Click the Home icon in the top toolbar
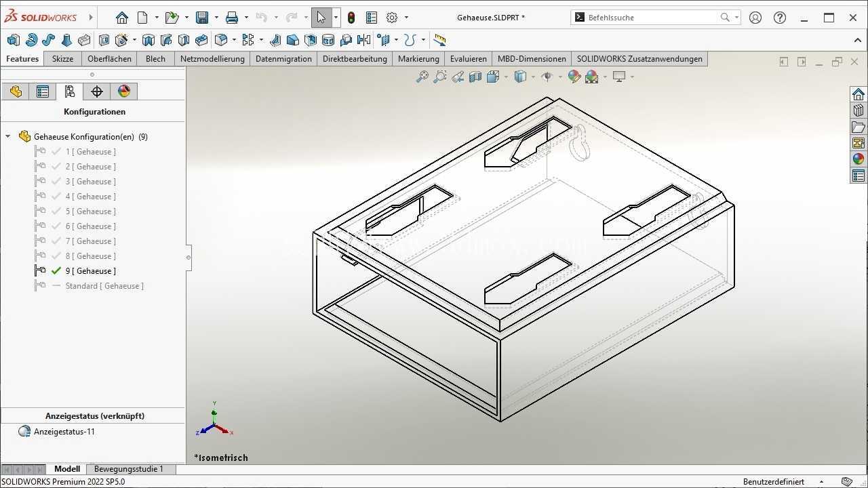This screenshot has width=868, height=488. [122, 18]
